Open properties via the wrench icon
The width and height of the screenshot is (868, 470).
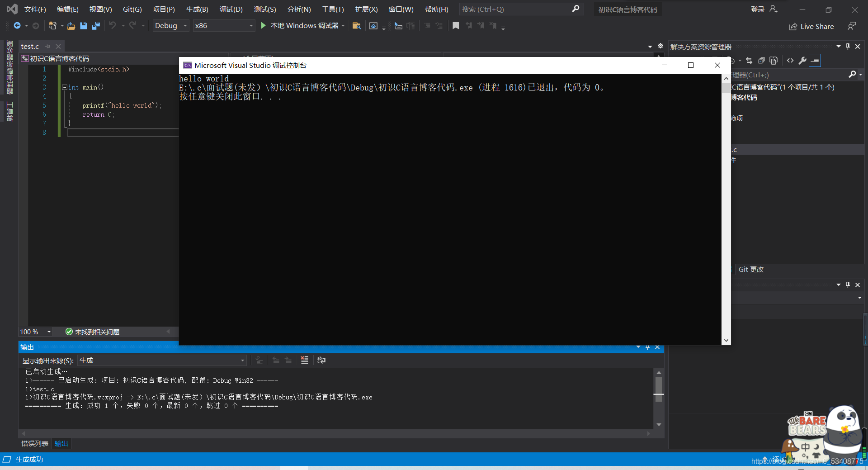(x=802, y=61)
